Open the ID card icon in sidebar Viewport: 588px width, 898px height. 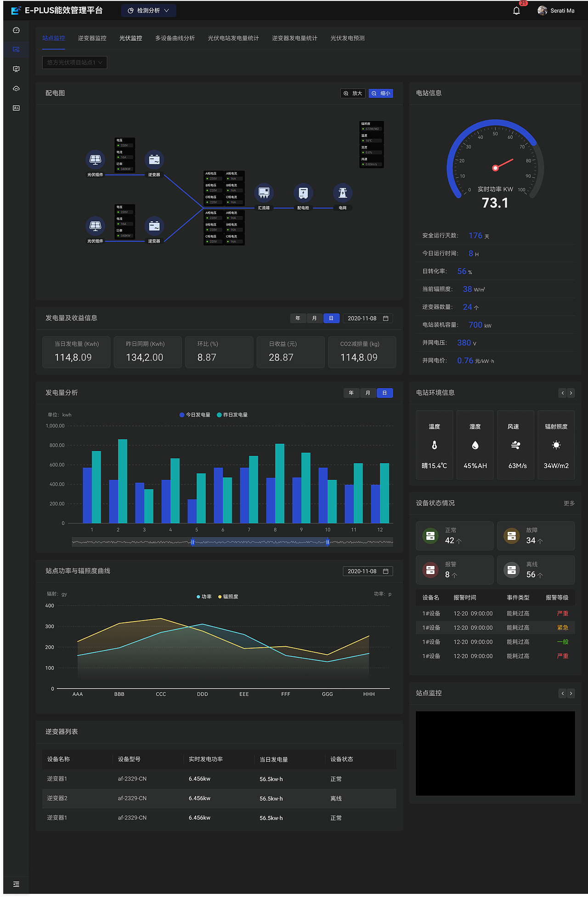(16, 108)
